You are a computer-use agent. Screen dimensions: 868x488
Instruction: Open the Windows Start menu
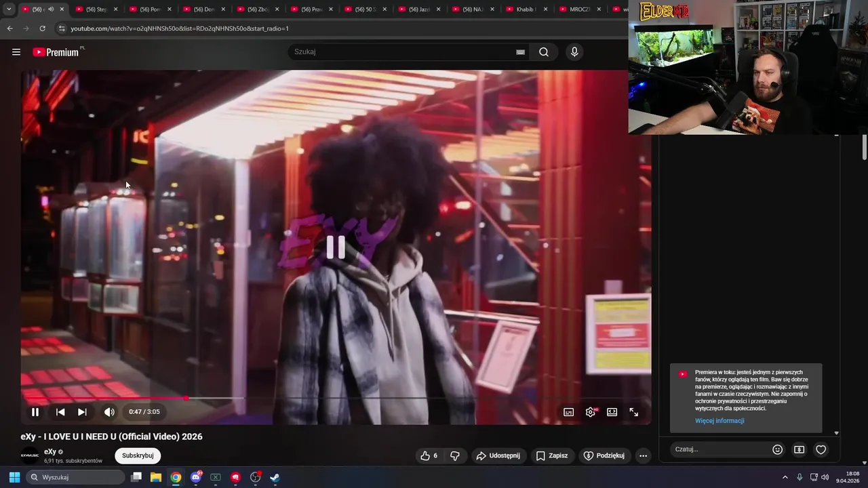14,477
